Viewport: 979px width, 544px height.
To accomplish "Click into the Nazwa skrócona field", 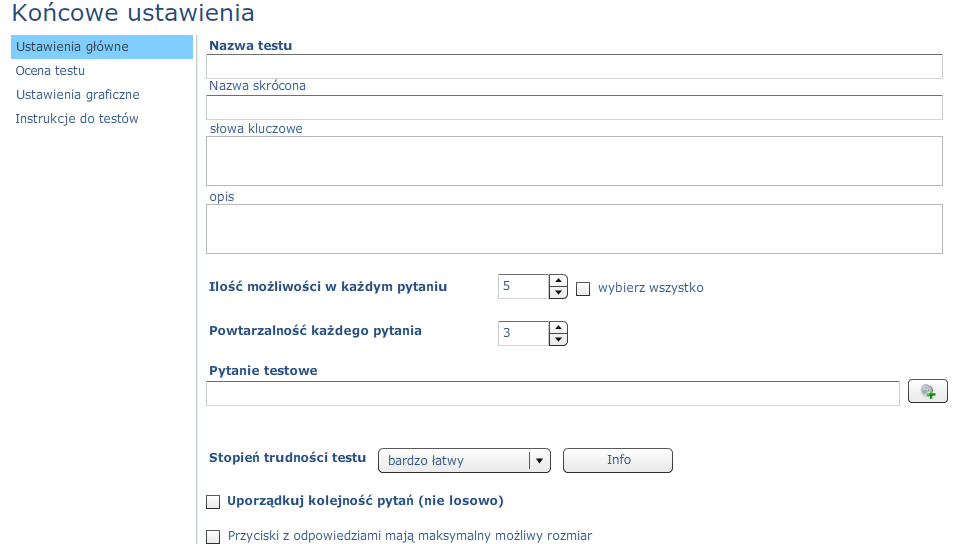I will (x=574, y=107).
